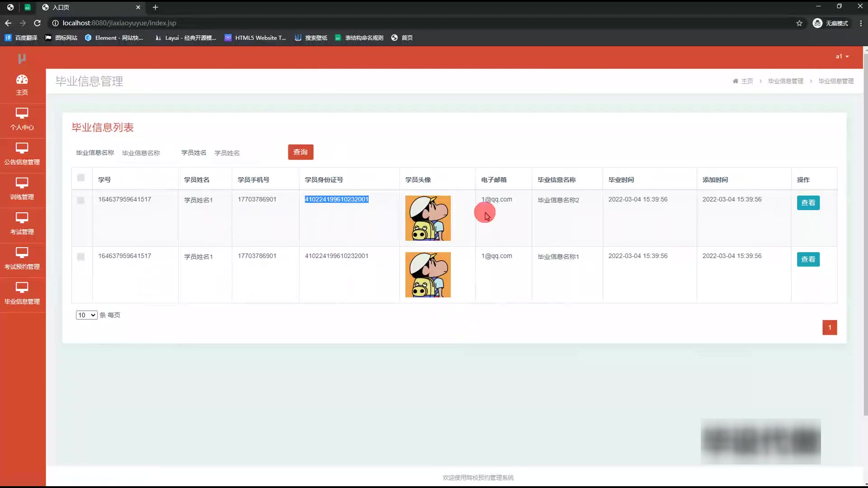Close the 入口页 tab
The width and height of the screenshot is (868, 488).
pos(138,7)
